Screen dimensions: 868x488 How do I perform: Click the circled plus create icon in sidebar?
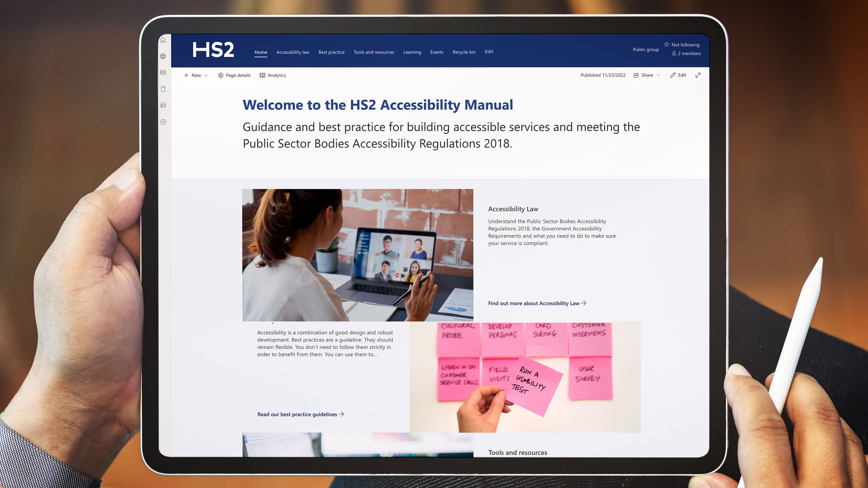point(163,122)
